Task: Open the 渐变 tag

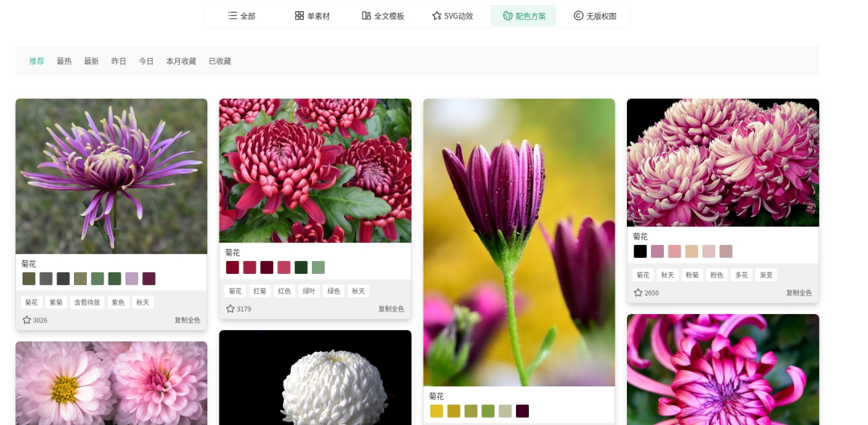Action: click(x=766, y=275)
